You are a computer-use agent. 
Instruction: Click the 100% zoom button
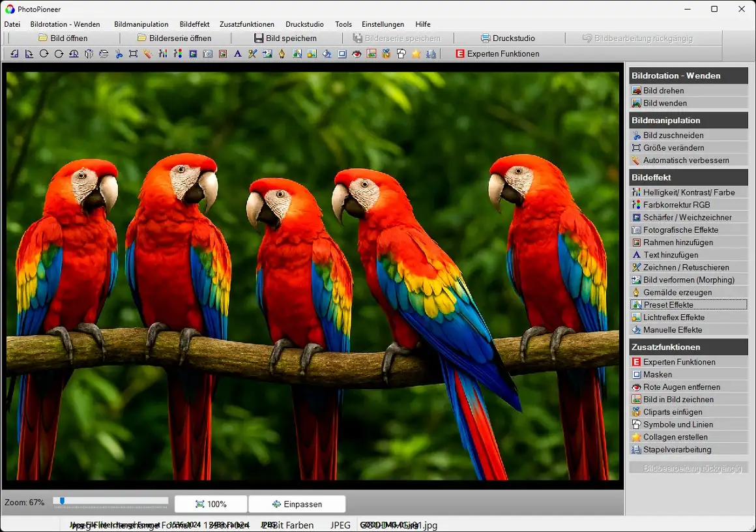click(x=211, y=504)
